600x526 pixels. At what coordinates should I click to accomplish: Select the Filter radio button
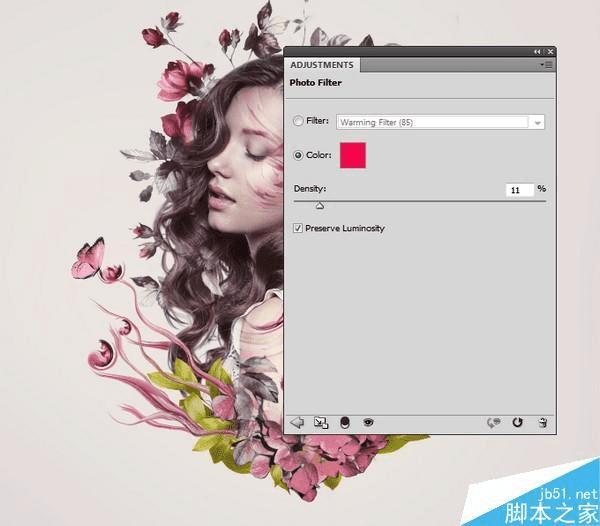click(298, 121)
